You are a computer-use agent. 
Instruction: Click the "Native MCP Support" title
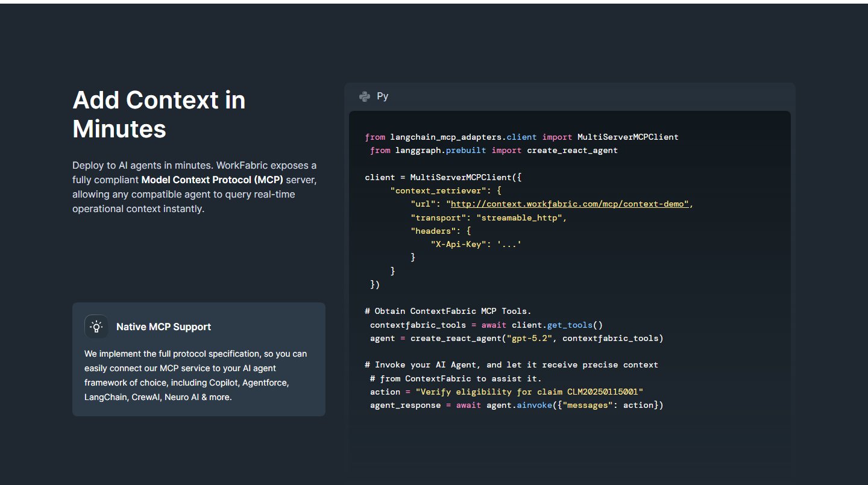click(163, 327)
